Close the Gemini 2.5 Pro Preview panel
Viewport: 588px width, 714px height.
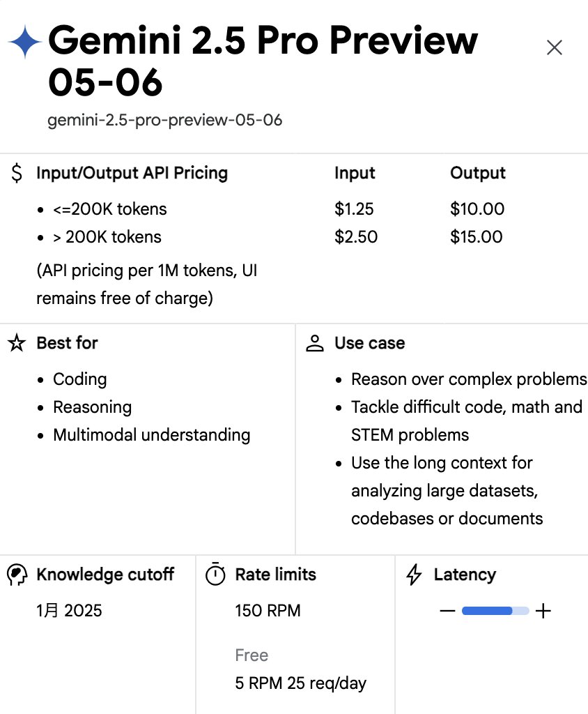[554, 47]
